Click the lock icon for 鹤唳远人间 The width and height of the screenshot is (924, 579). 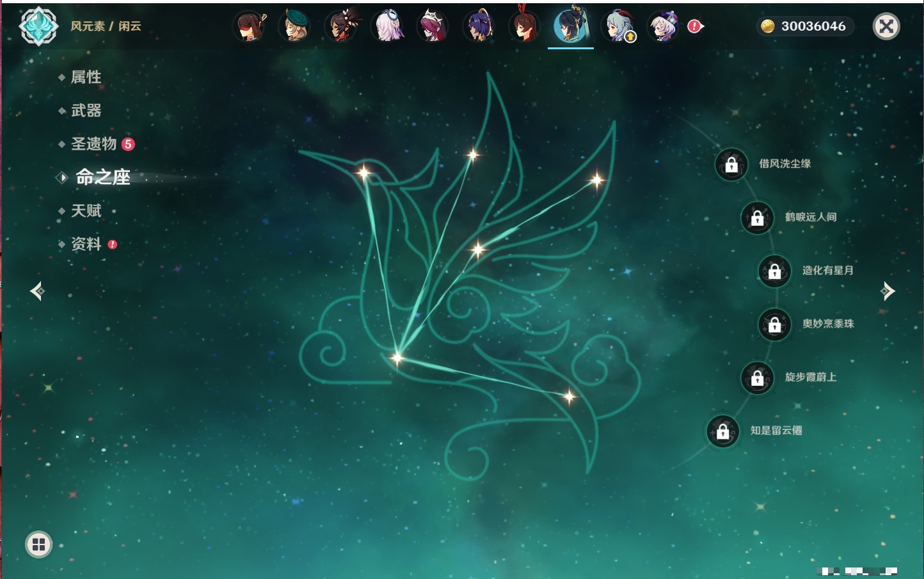pyautogui.click(x=758, y=218)
